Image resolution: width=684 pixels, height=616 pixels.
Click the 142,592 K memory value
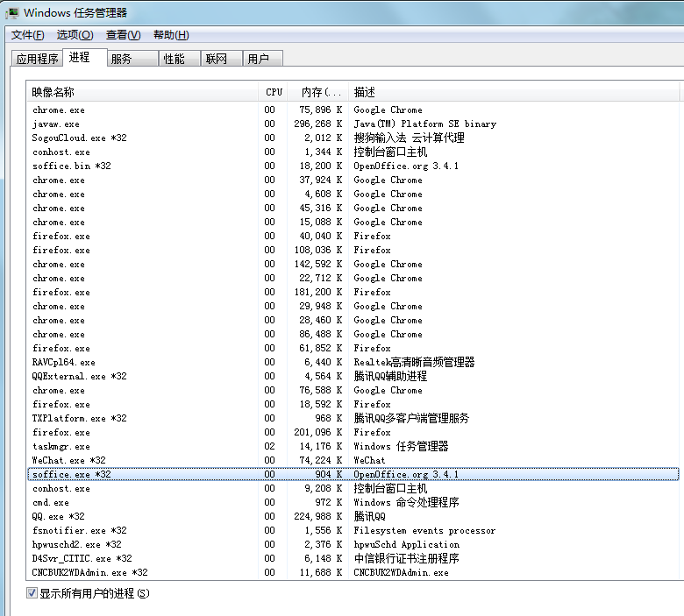(318, 264)
